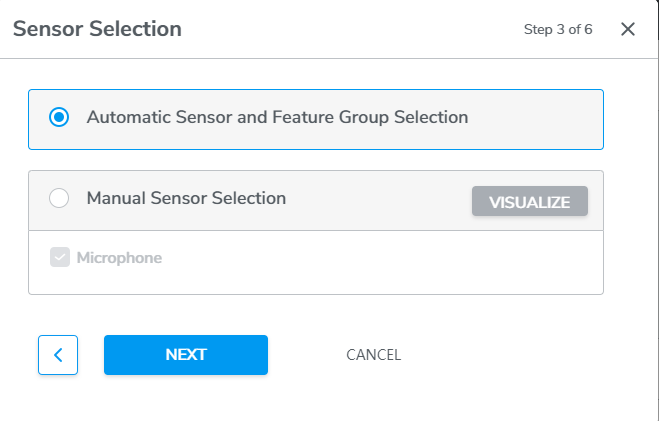The image size is (659, 421).
Task: Click the blue left-arrow glyph in back button
Action: tap(58, 355)
